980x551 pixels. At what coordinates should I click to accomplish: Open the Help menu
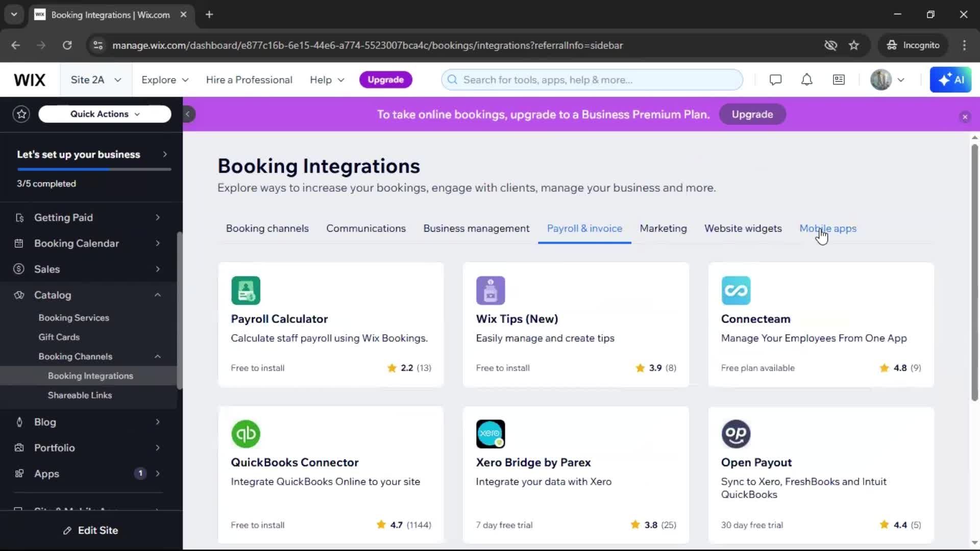(x=327, y=80)
